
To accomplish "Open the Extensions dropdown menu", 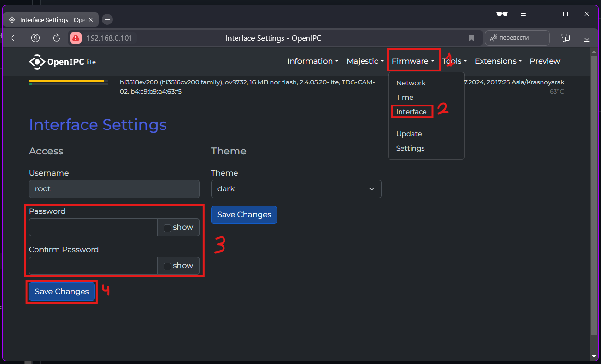I will click(498, 61).
